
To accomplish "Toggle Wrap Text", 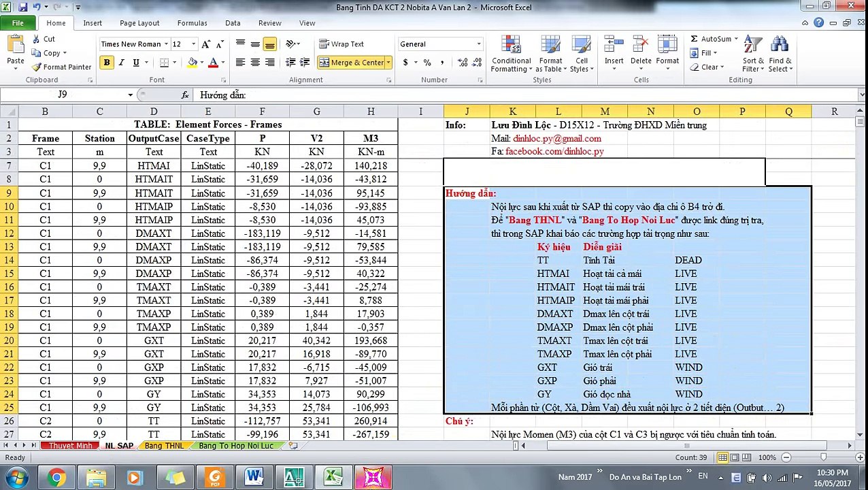I will [x=341, y=44].
